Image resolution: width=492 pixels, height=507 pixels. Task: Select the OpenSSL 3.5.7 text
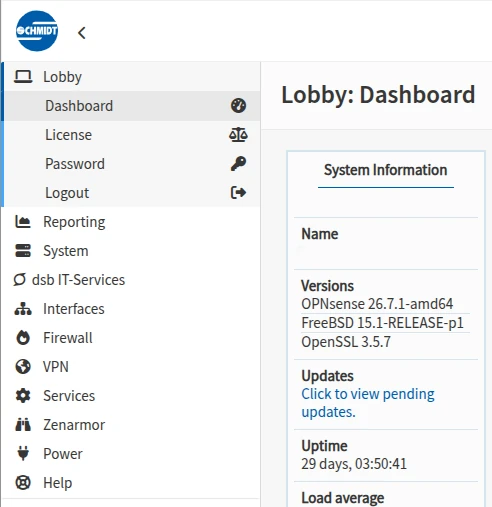point(346,342)
